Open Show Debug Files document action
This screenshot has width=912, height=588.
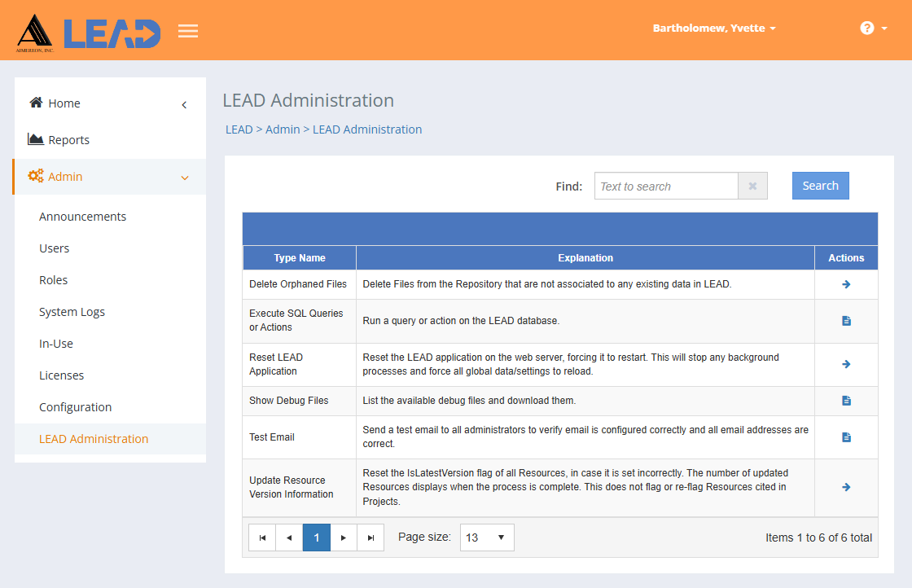(x=846, y=401)
